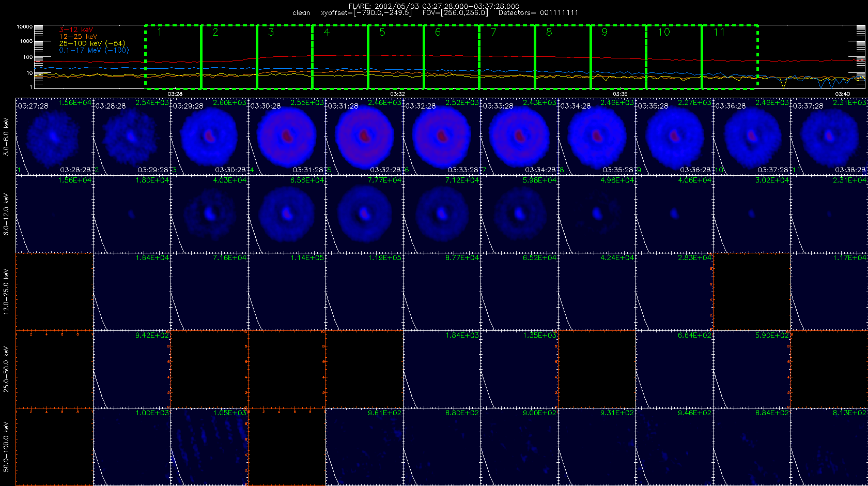The width and height of the screenshot is (868, 486).
Task: Select time interval 10 on light curve
Action: pos(674,57)
